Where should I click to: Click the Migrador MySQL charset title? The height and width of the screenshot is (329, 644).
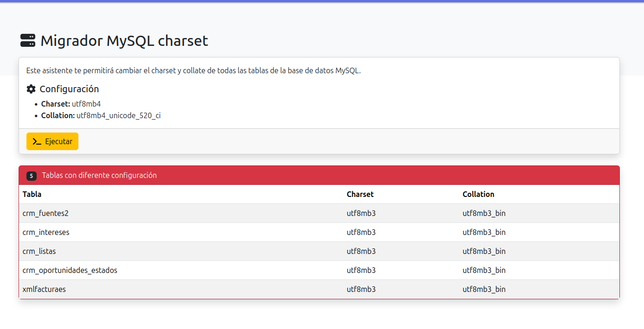tap(124, 41)
